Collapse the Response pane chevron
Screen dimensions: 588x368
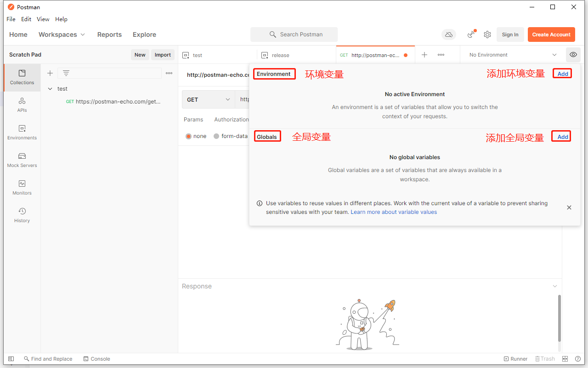click(555, 286)
